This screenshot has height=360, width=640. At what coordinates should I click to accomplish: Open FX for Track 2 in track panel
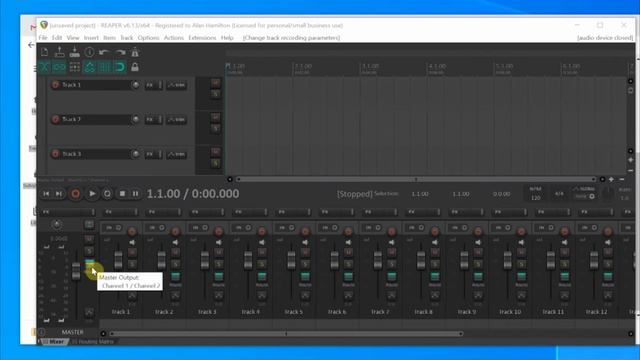coord(150,120)
